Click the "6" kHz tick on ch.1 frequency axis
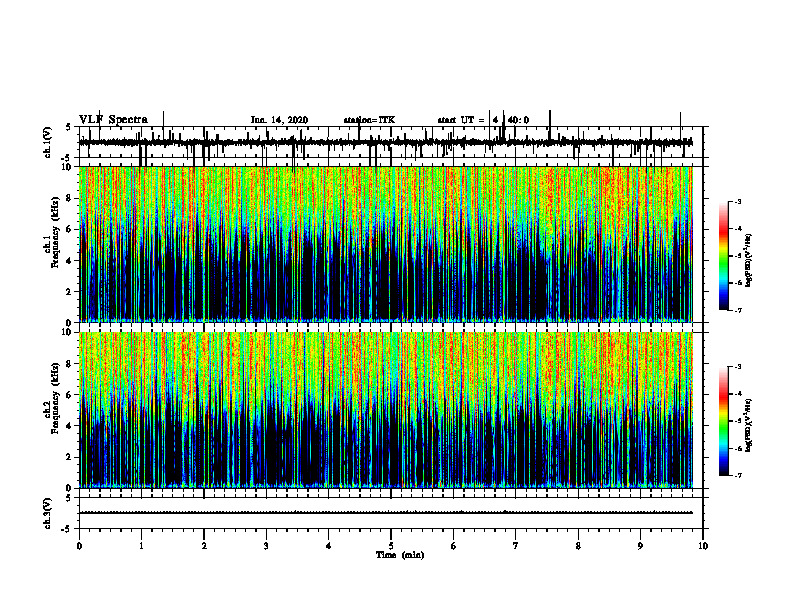 tap(70, 229)
